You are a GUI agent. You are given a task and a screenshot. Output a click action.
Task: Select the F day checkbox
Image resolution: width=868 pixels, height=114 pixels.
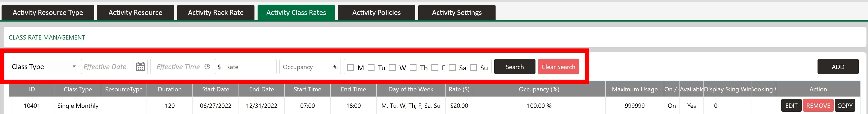coord(435,68)
